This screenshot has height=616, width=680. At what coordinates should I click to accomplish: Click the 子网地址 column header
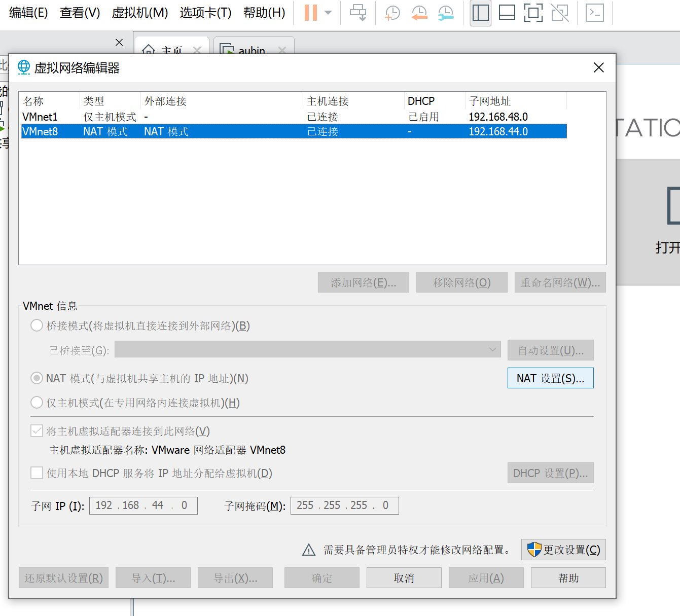[516, 101]
